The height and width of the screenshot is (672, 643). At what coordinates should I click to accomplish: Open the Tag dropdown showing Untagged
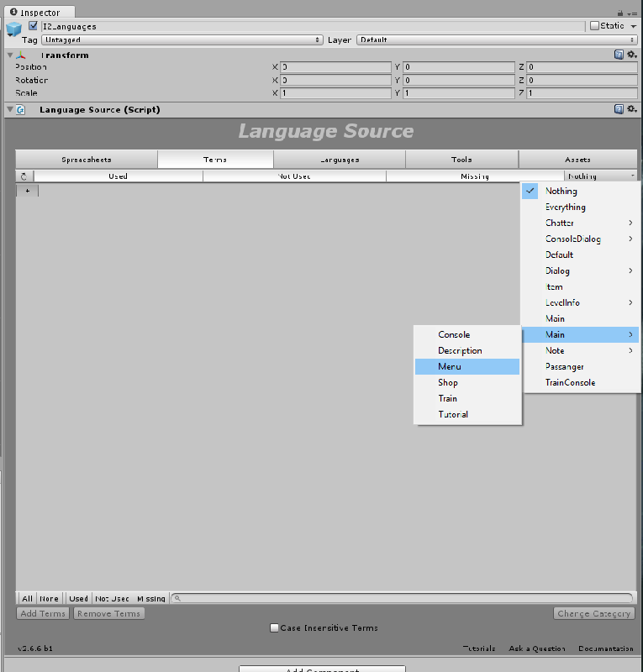182,39
